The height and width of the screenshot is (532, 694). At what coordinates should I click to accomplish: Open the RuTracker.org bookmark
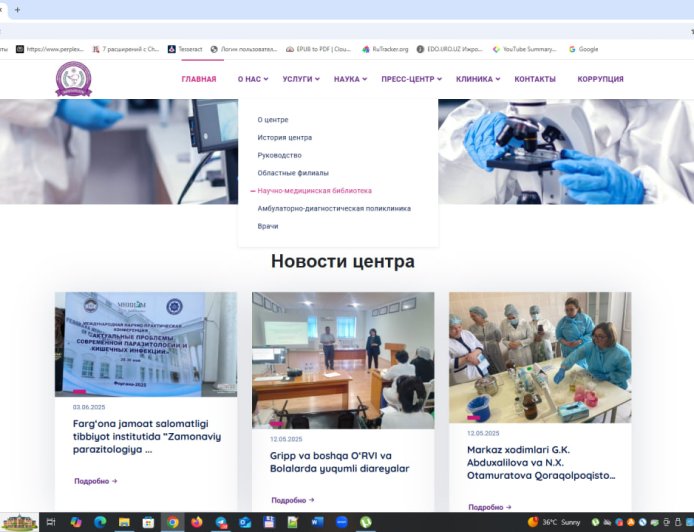[385, 49]
